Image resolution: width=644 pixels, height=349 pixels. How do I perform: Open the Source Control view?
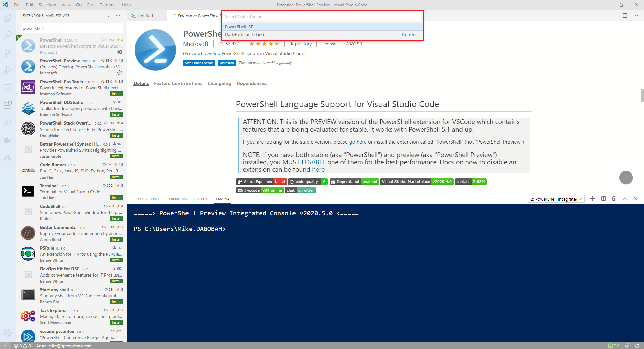pos(7,53)
